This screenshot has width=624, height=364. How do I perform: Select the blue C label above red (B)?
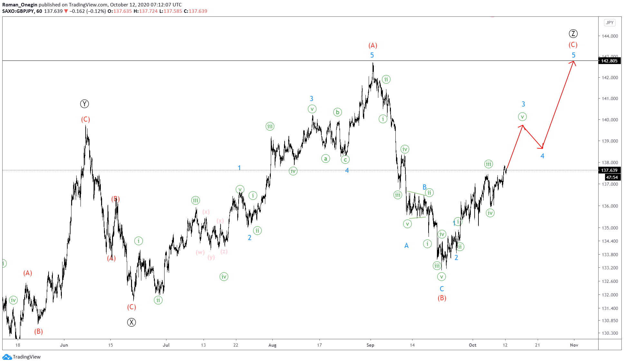pyautogui.click(x=442, y=289)
